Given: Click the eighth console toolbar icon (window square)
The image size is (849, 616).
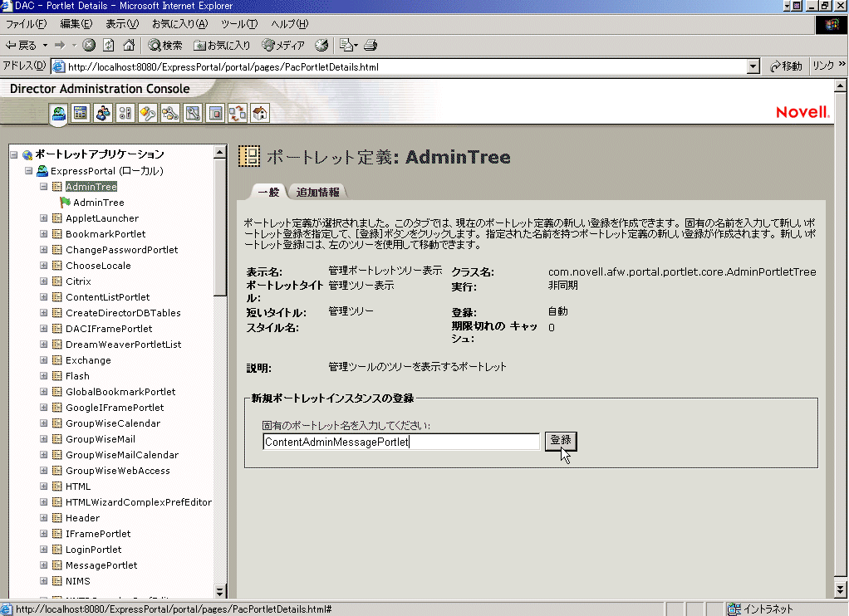Looking at the screenshot, I should click(x=215, y=113).
